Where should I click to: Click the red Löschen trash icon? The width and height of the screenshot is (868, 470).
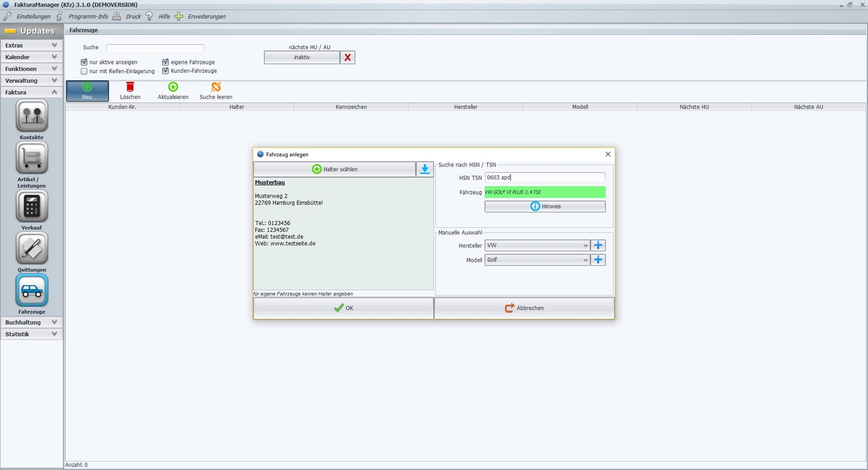pos(130,87)
